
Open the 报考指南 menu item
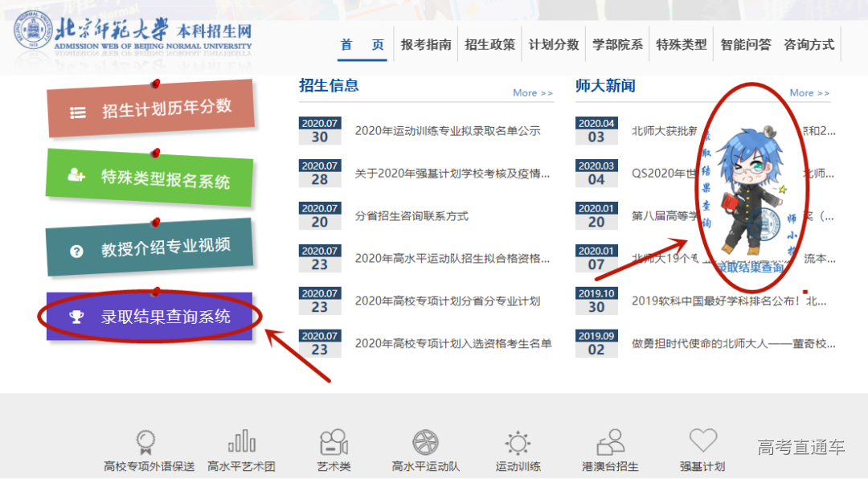coord(426,45)
